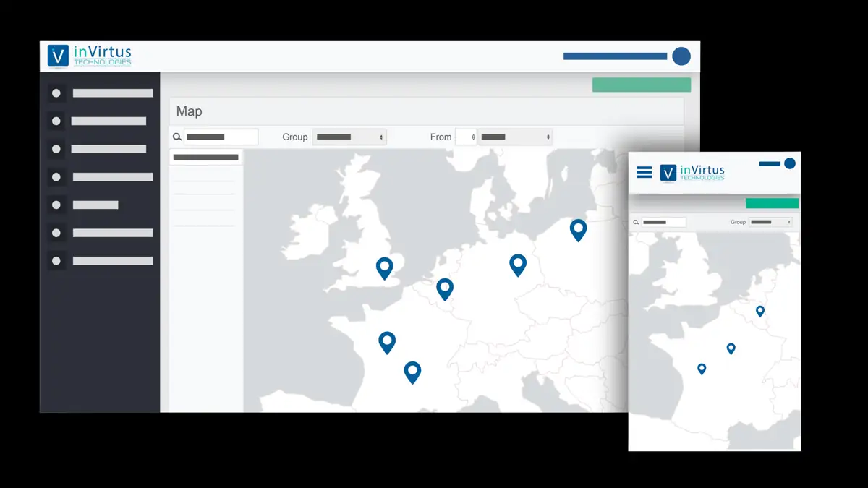Open user avatar circle in desktop header
The image size is (868, 488).
(x=681, y=56)
